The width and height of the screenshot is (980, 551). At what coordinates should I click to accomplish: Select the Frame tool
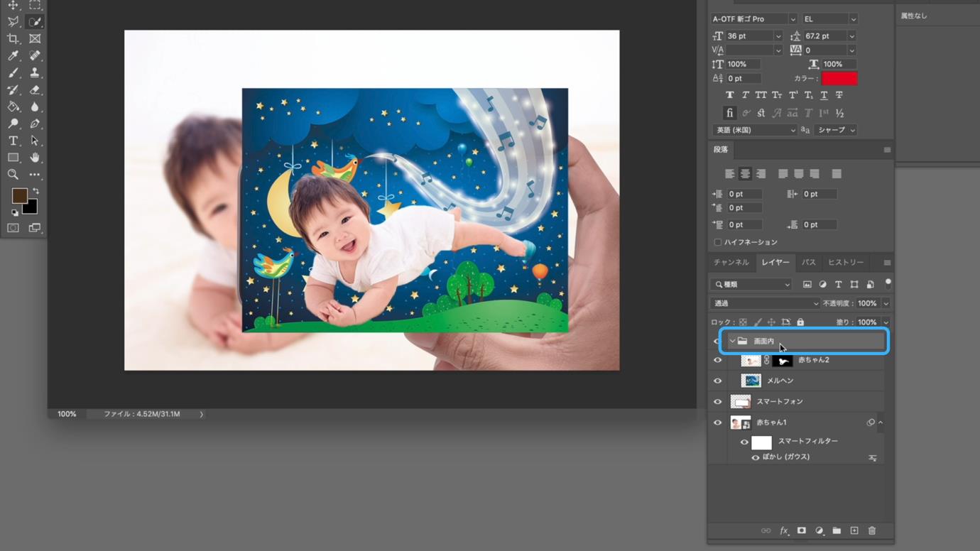[x=35, y=39]
